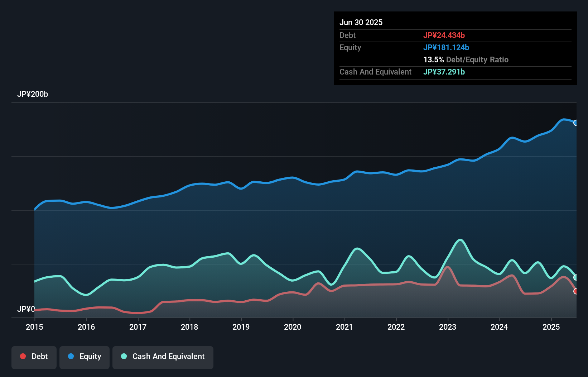This screenshot has height=377, width=588.
Task: Click the blue JP¥181.124b equity link
Action: 447,47
